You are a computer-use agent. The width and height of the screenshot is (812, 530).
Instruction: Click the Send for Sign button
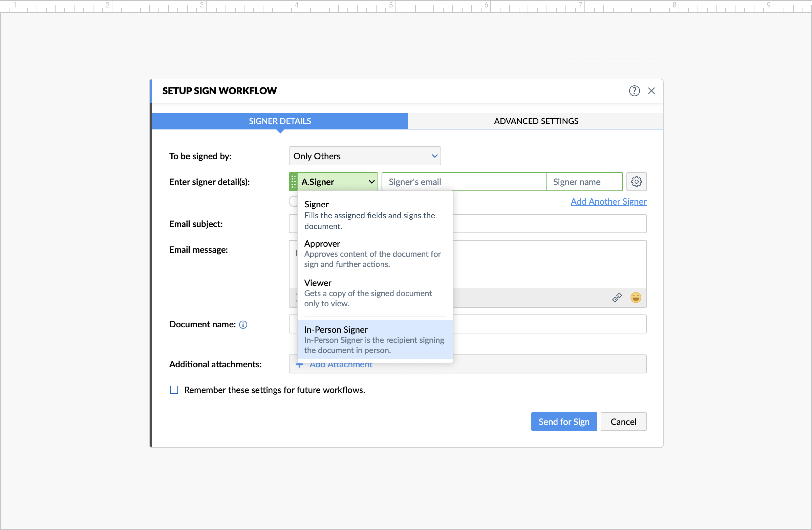pos(564,421)
